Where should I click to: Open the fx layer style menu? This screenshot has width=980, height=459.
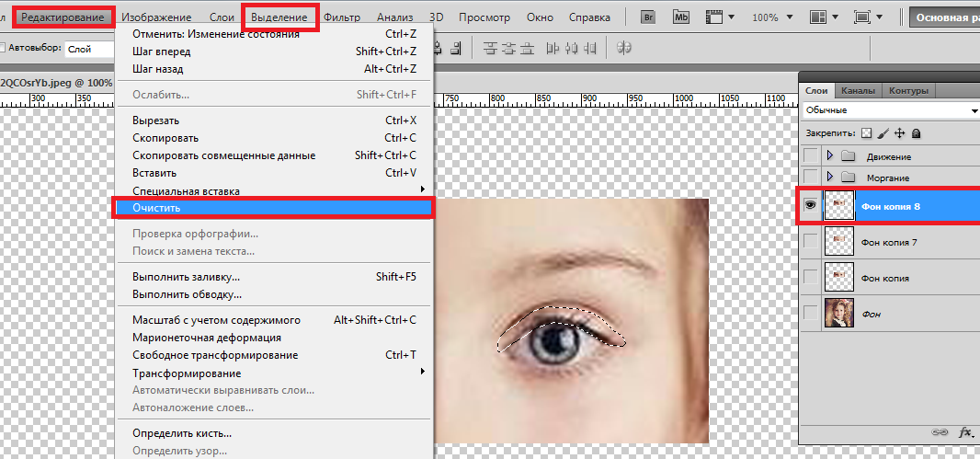click(x=964, y=431)
